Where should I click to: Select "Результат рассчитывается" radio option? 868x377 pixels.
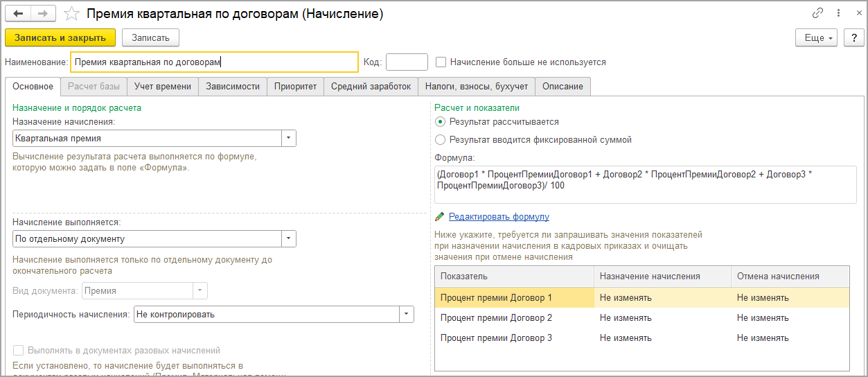(x=441, y=122)
